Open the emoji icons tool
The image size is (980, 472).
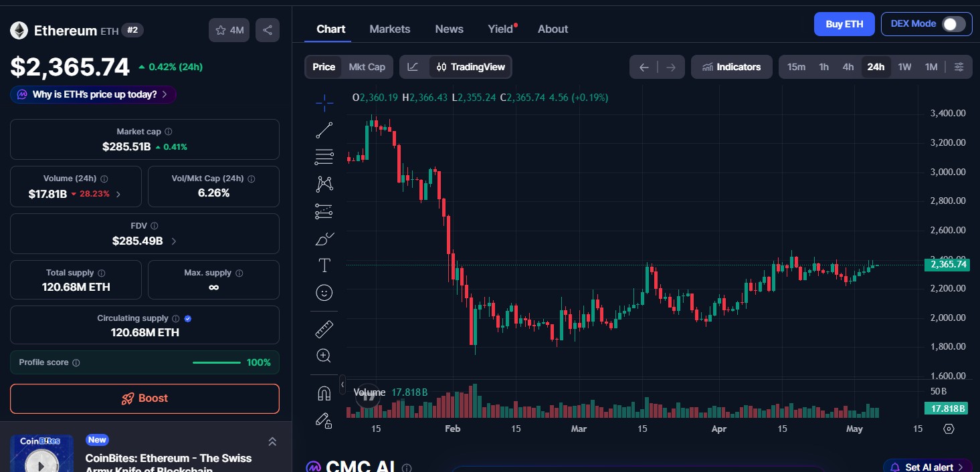click(324, 293)
